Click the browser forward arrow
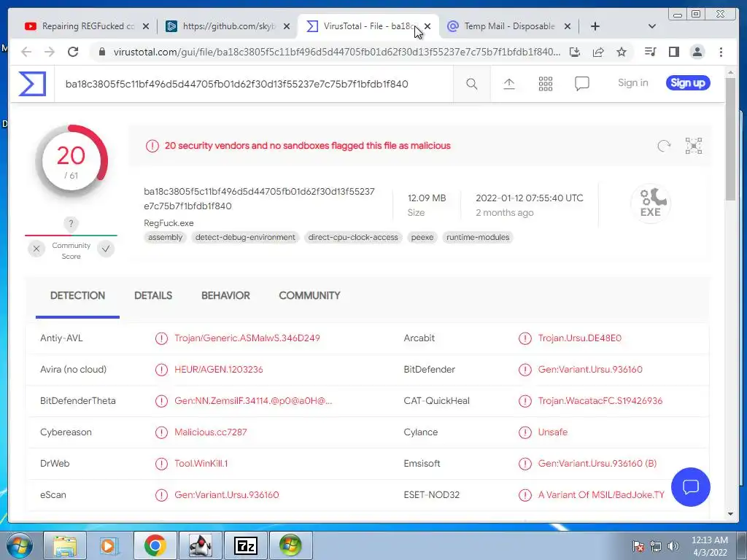This screenshot has width=747, height=560. (x=50, y=52)
